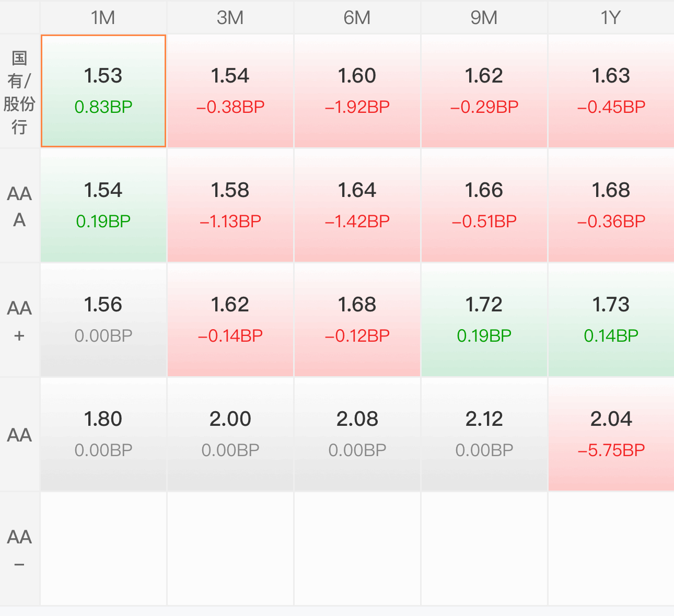Screen dimensions: 674x616
Task: Open the AA 6M cell showing 2.08
Action: point(357,434)
